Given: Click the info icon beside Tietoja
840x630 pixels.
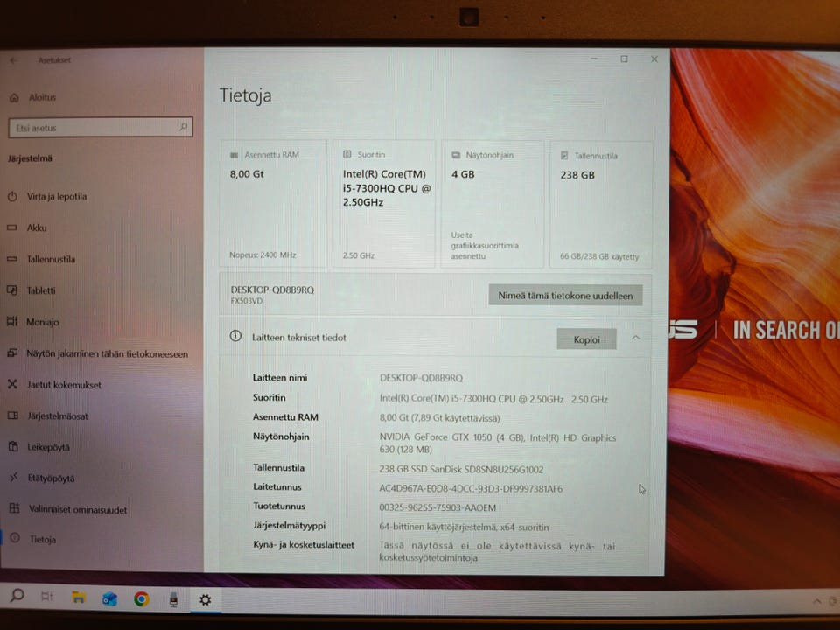Looking at the screenshot, I should (15, 538).
